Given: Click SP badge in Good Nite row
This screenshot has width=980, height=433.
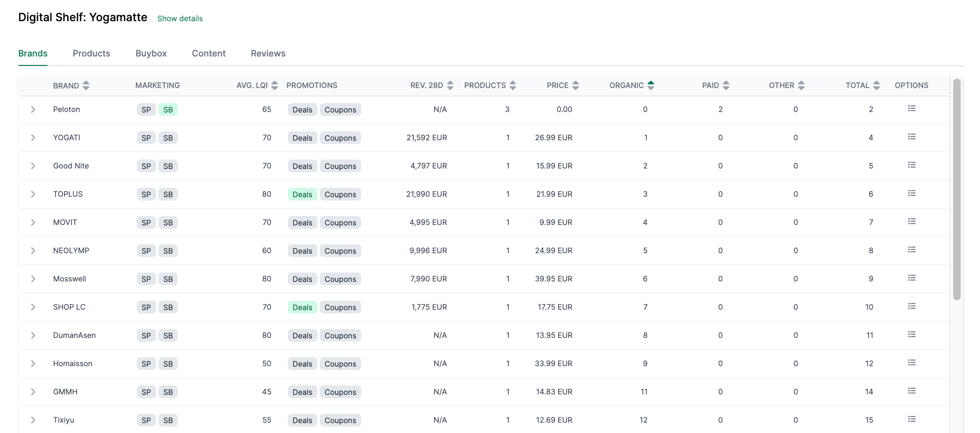Looking at the screenshot, I should pos(146,166).
